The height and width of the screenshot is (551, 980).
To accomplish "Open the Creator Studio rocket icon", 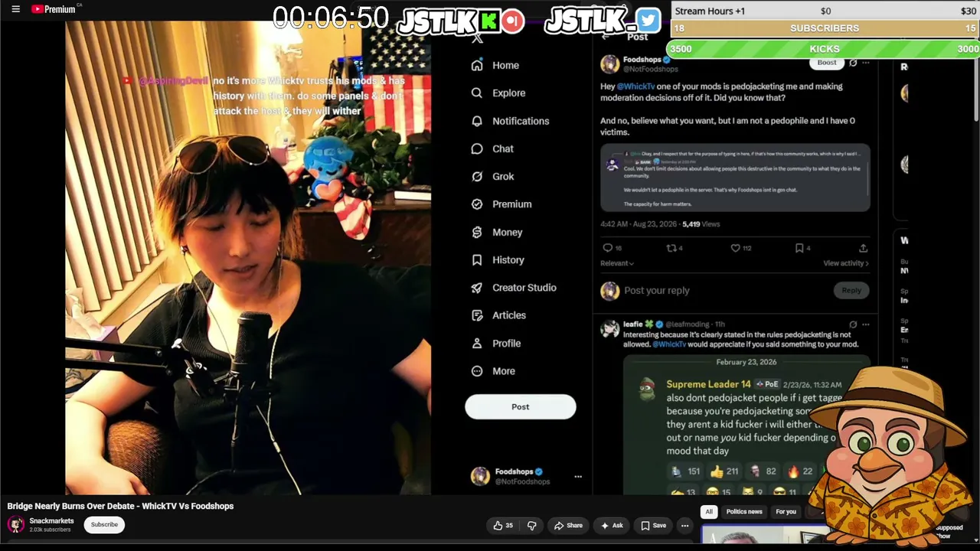I will tap(477, 288).
